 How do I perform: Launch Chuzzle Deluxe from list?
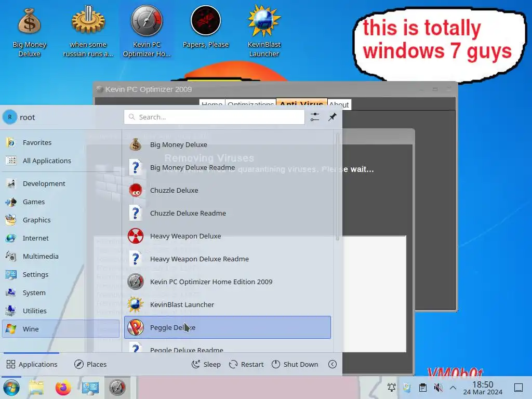click(x=228, y=190)
